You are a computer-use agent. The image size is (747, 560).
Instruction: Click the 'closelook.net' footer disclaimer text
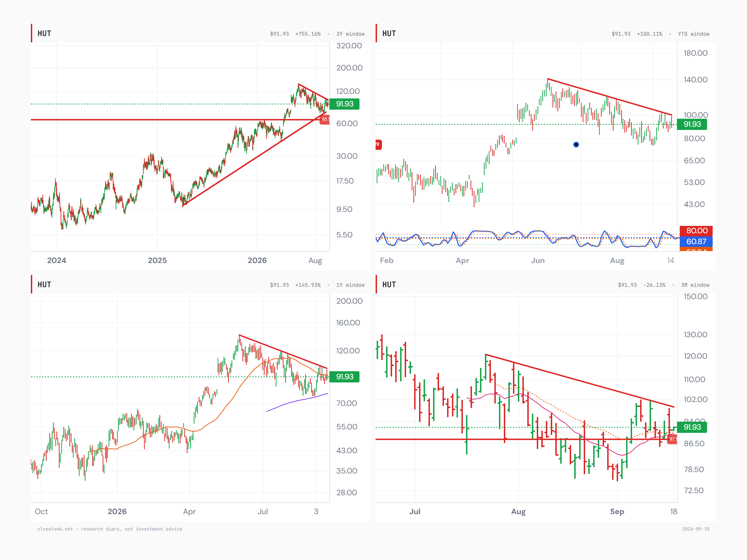110,529
